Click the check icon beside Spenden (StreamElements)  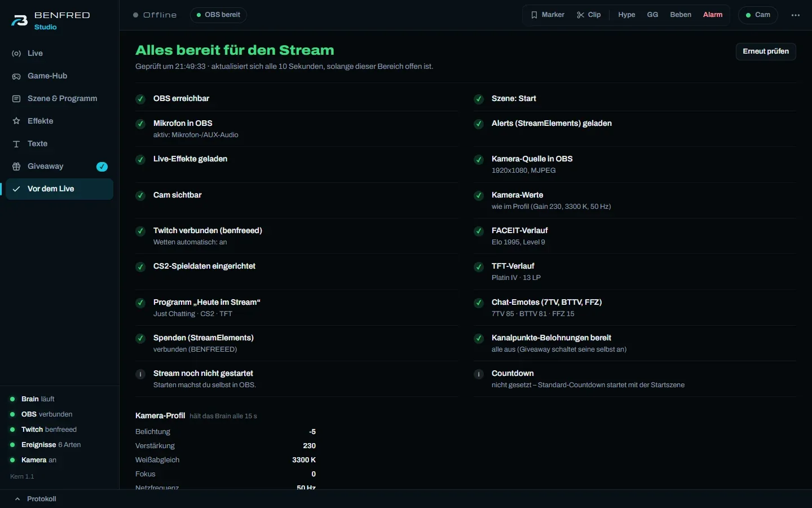pos(140,339)
